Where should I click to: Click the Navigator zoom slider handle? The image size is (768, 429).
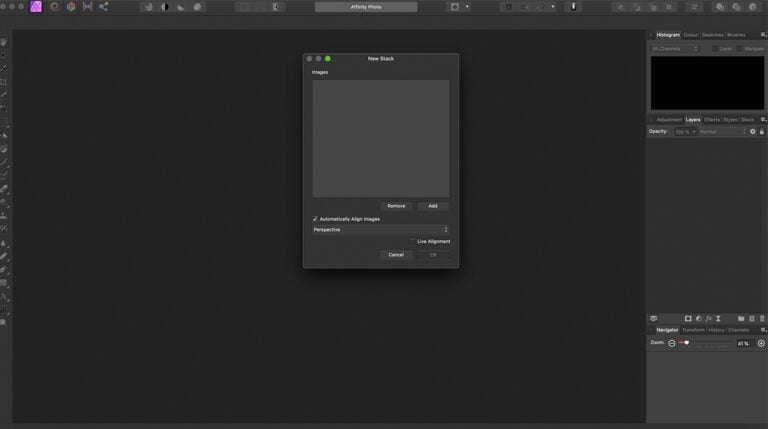point(687,343)
